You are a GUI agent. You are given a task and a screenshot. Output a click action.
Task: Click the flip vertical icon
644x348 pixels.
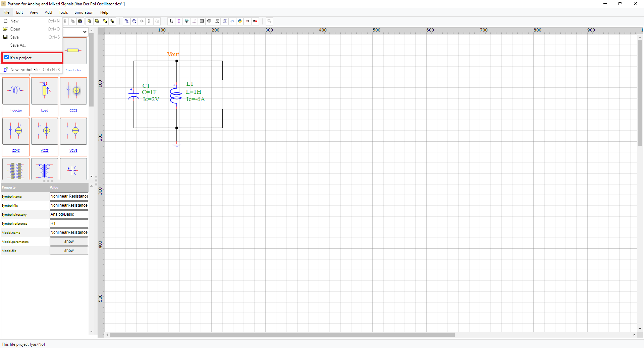(x=149, y=21)
